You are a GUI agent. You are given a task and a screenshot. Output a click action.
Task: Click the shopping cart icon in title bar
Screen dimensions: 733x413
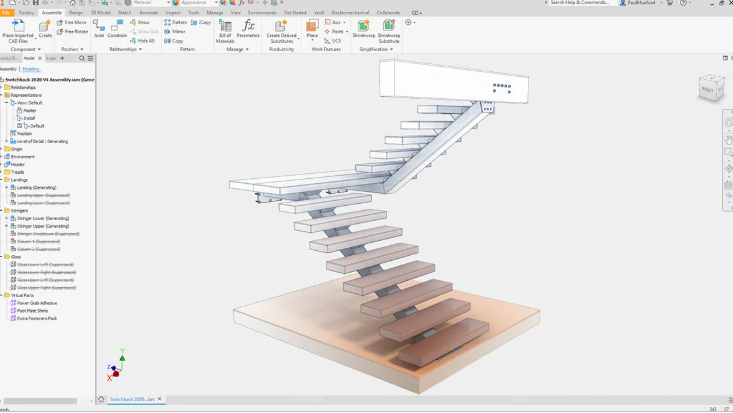click(670, 3)
